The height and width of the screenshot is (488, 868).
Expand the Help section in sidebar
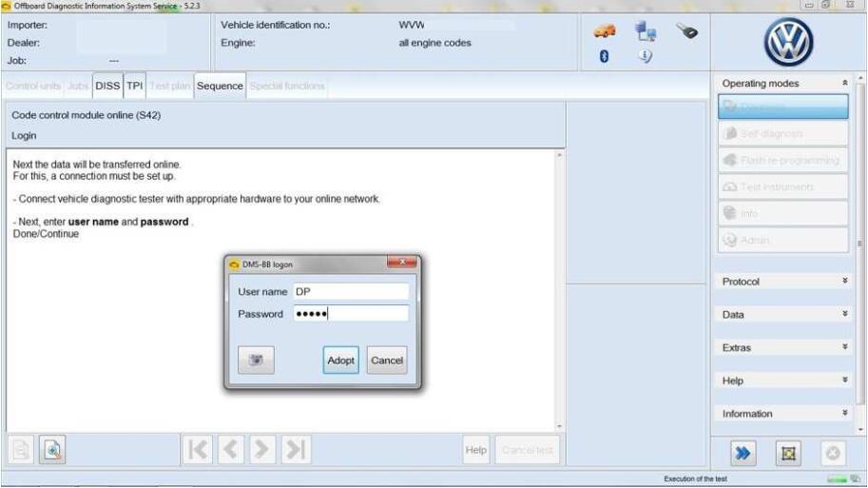point(845,381)
